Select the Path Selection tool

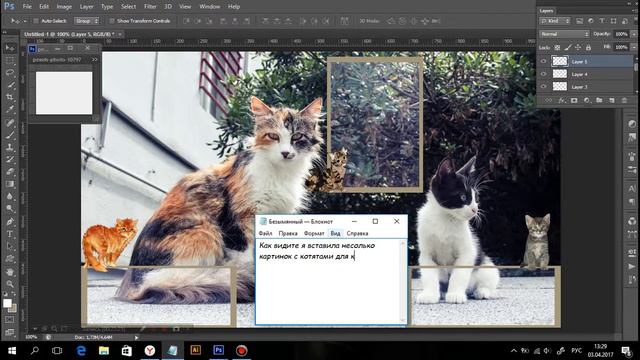pyautogui.click(x=10, y=247)
